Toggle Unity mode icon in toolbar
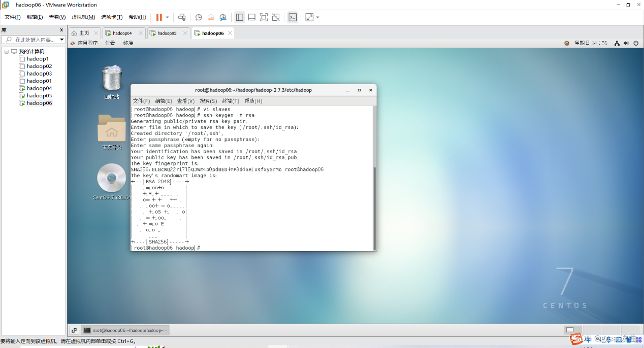The height and width of the screenshot is (348, 644). (276, 17)
